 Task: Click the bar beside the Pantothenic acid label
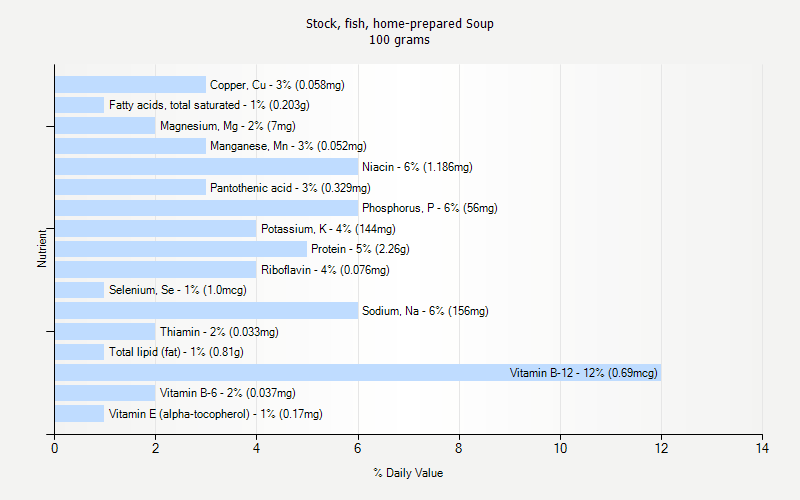[130, 187]
